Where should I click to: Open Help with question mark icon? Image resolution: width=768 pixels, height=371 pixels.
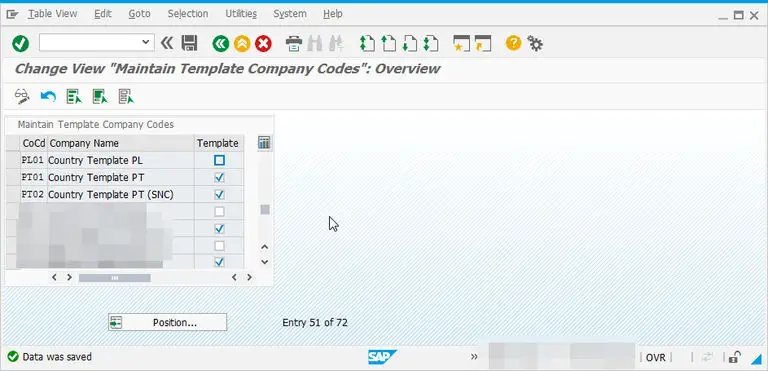pos(513,43)
